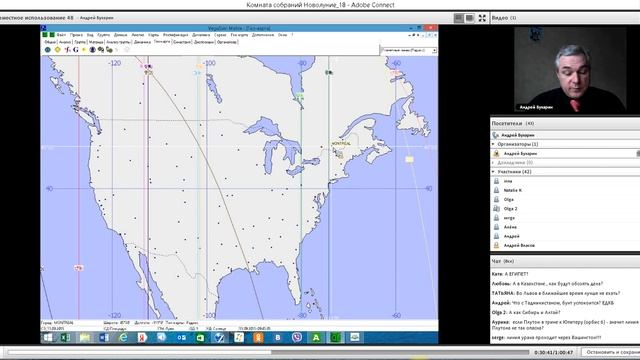640x360 pixels.
Task: Collapse the Организаторы (1) group
Action: (493, 144)
